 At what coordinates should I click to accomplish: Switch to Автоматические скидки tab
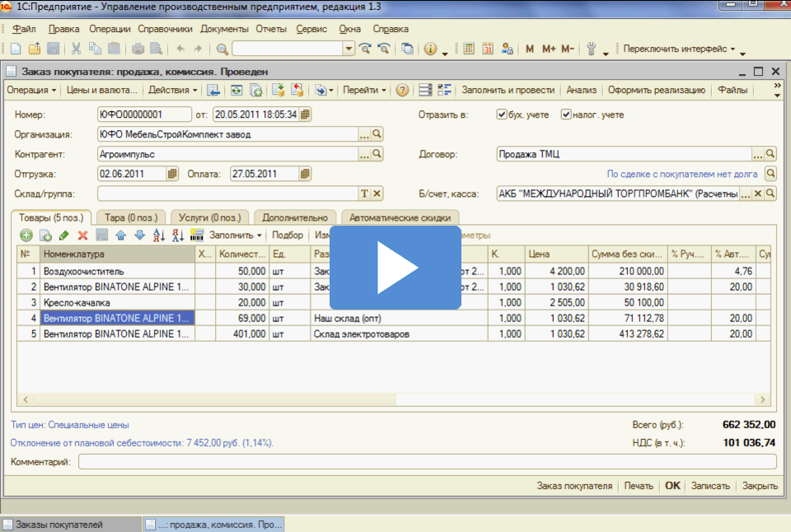point(400,217)
